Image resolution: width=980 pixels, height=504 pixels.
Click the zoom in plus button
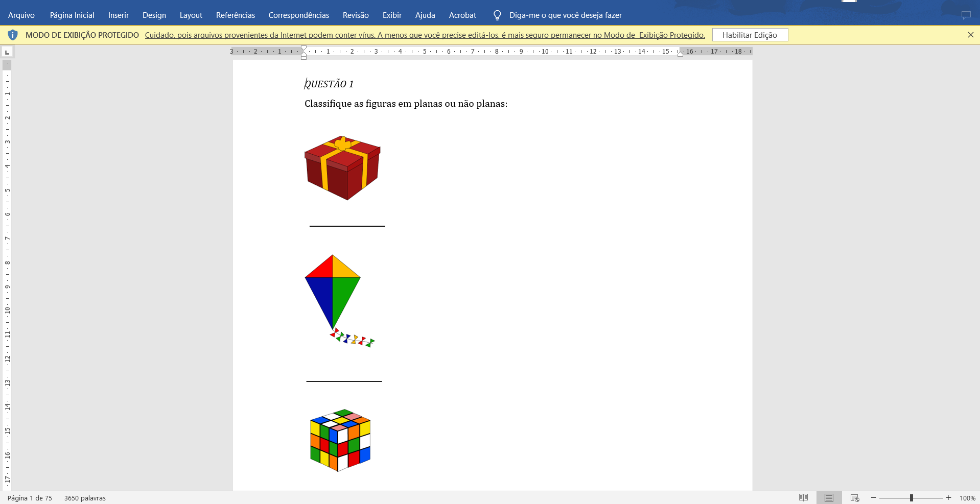(x=949, y=498)
